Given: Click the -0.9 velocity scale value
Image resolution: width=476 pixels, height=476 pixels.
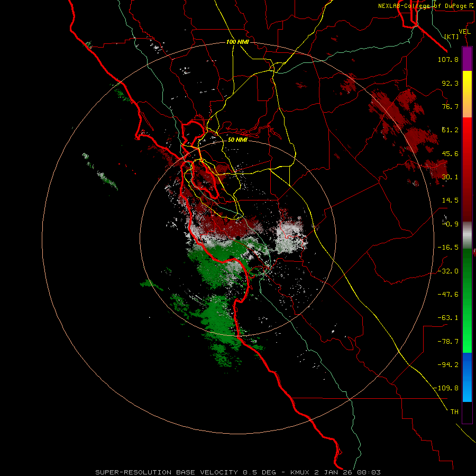Looking at the screenshot, I should coord(450,224).
